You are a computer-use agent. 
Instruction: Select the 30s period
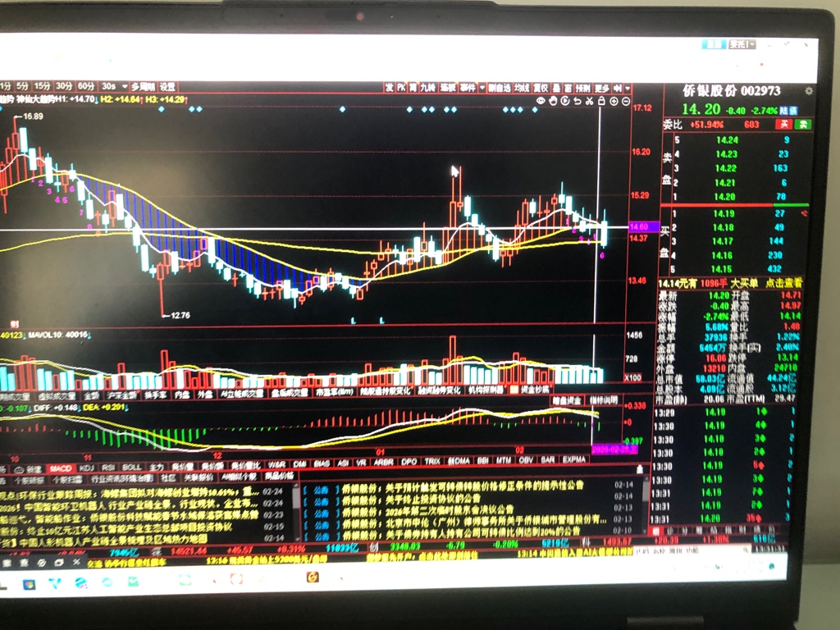coord(108,86)
